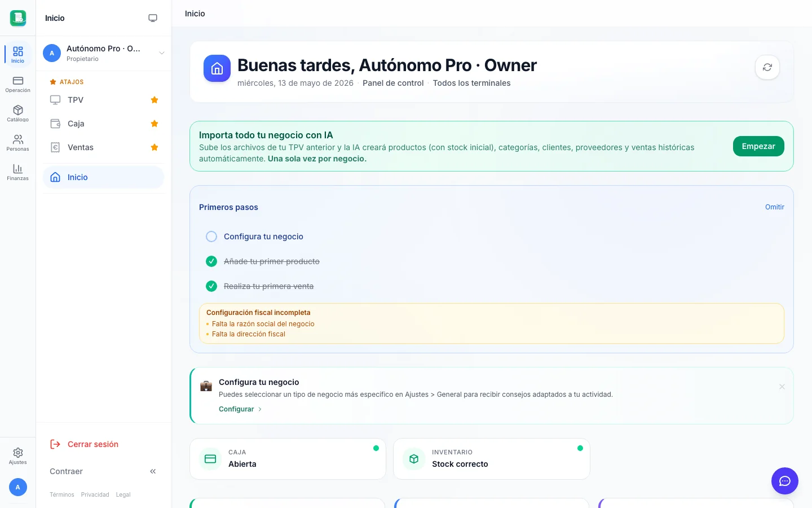Click the Caja wallet icon in shortcuts

coord(55,124)
